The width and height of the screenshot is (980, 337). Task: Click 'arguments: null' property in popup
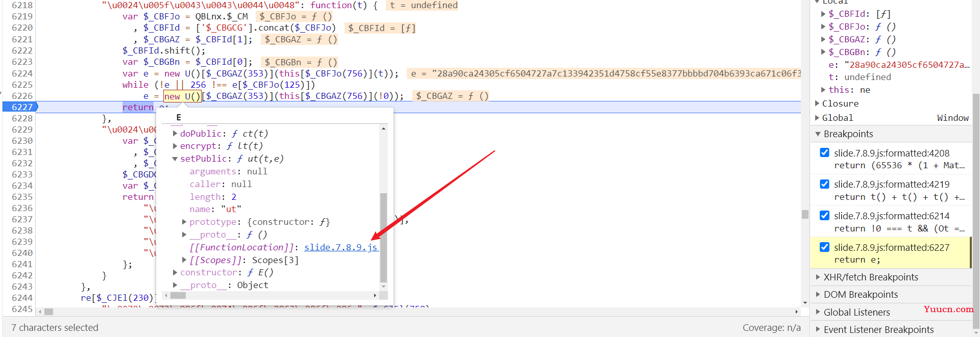[228, 171]
